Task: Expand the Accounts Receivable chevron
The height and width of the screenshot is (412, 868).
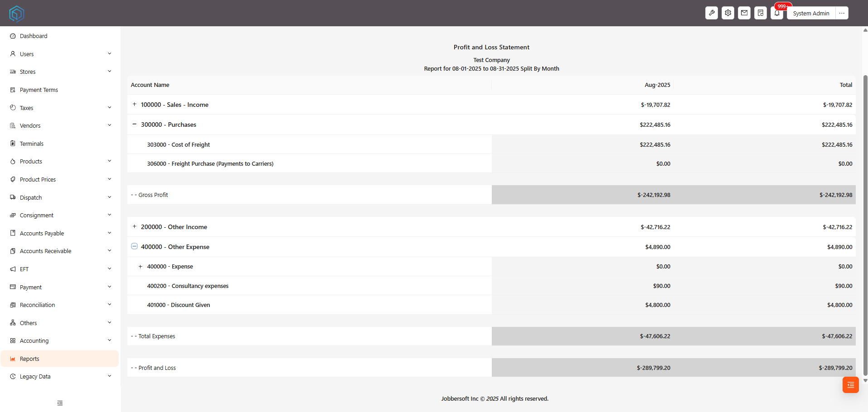Action: pos(109,251)
